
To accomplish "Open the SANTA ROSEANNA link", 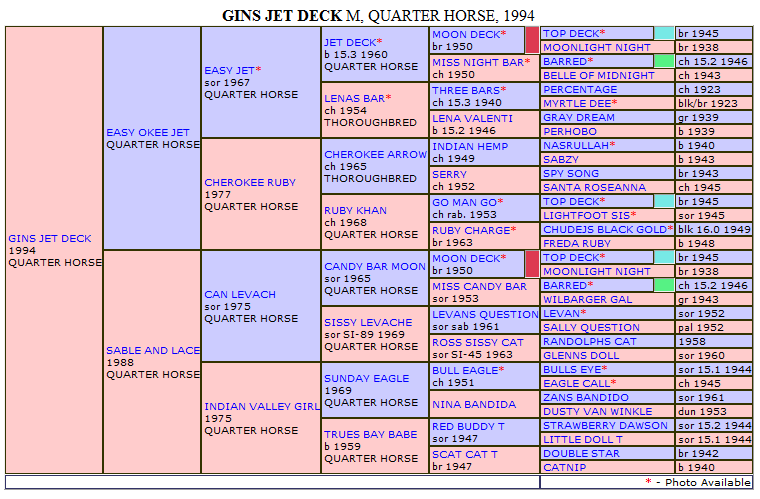I will pos(594,187).
